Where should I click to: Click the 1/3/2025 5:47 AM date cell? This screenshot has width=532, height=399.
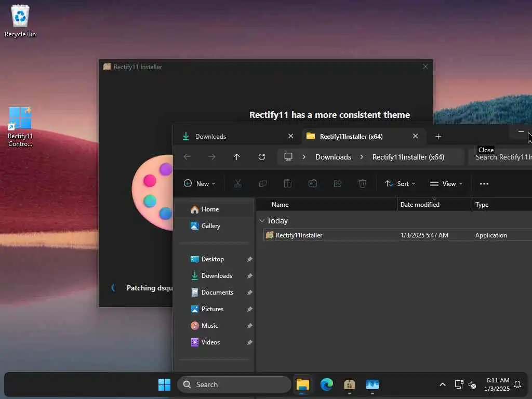[424, 235]
